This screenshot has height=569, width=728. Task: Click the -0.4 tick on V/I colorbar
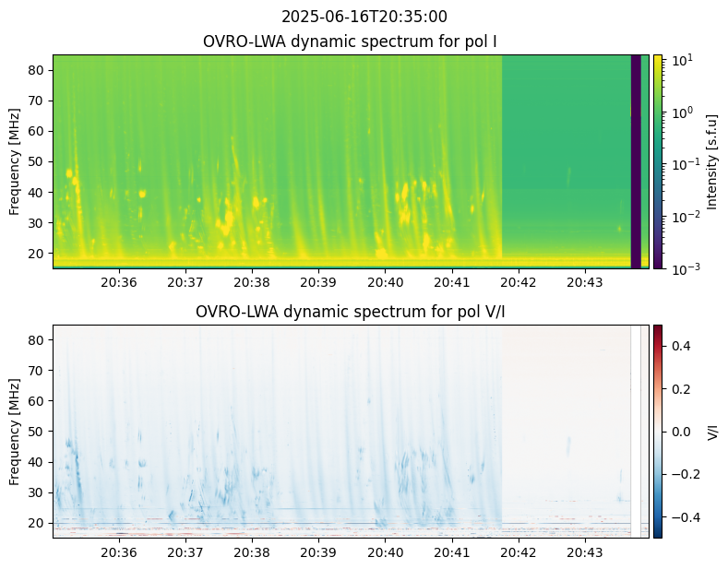tap(680, 516)
